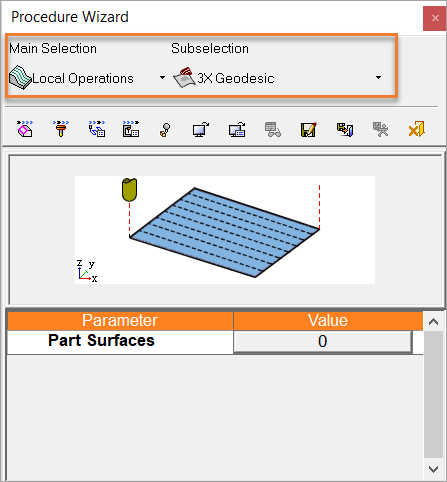The image size is (447, 482).
Task: Open the Subselection dropdown arrow
Action: tap(378, 78)
